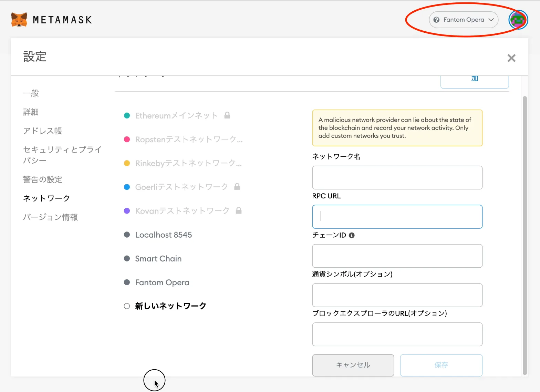This screenshot has height=392, width=540.
Task: Focus the 通貨シンボル input field
Action: (397, 295)
